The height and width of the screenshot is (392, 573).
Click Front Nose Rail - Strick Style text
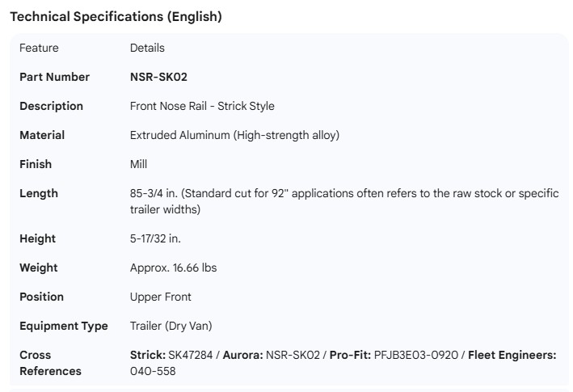point(202,106)
